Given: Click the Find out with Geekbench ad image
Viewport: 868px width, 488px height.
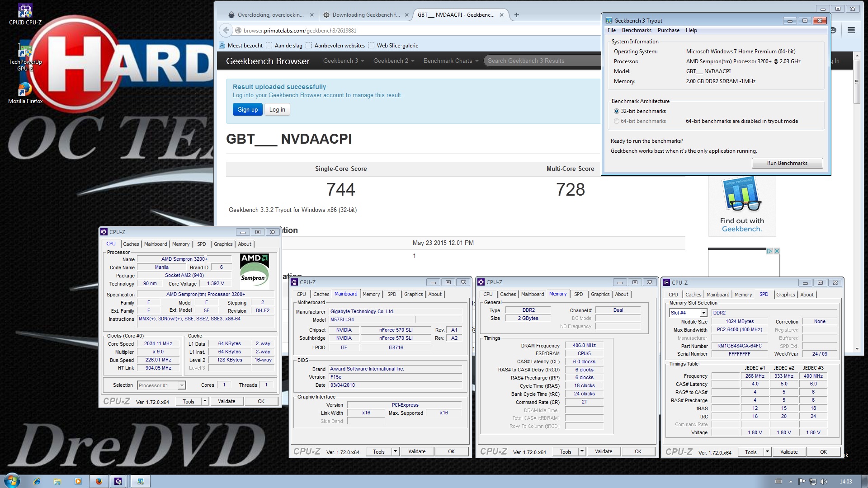Looking at the screenshot, I should point(742,206).
